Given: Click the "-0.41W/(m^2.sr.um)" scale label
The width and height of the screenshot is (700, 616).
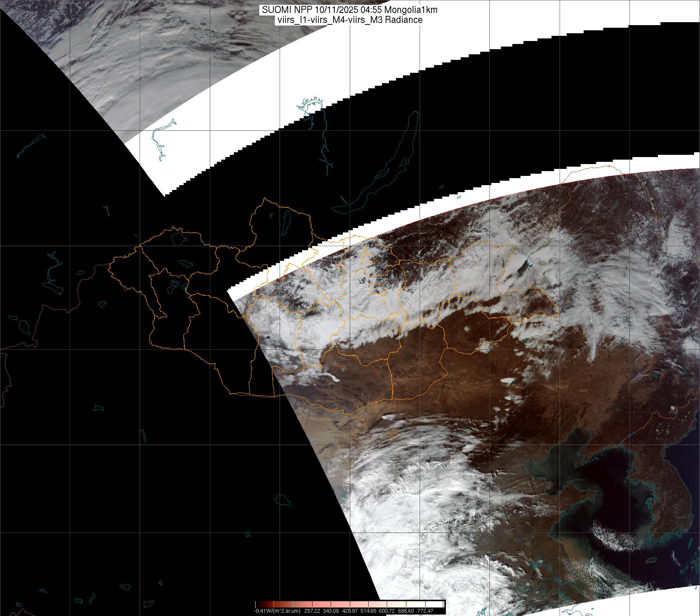Looking at the screenshot, I should coord(277,611).
